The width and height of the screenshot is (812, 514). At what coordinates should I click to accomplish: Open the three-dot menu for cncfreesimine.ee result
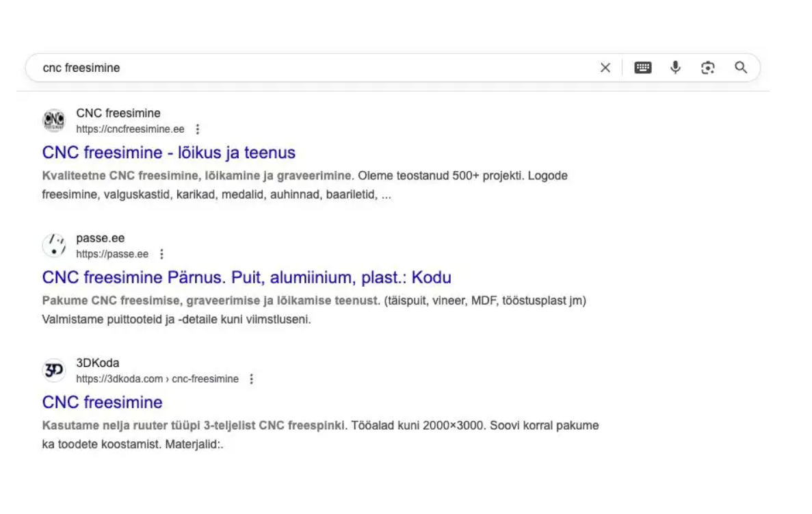[x=198, y=129]
